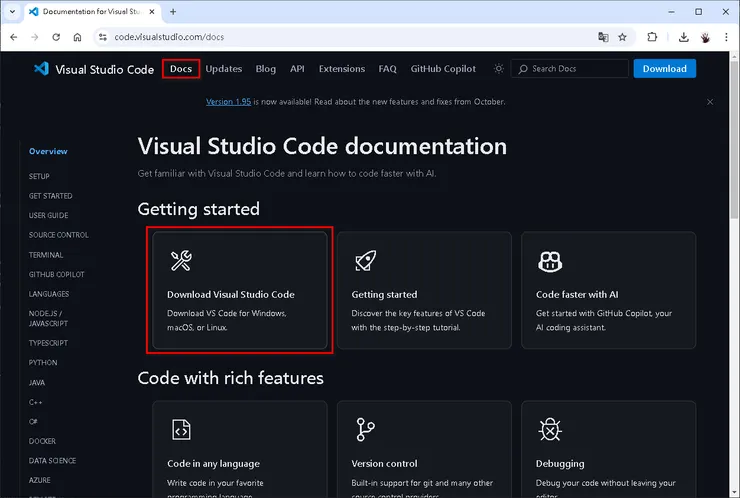Expand the JAVA sidebar section
The image size is (740, 498).
coord(37,383)
